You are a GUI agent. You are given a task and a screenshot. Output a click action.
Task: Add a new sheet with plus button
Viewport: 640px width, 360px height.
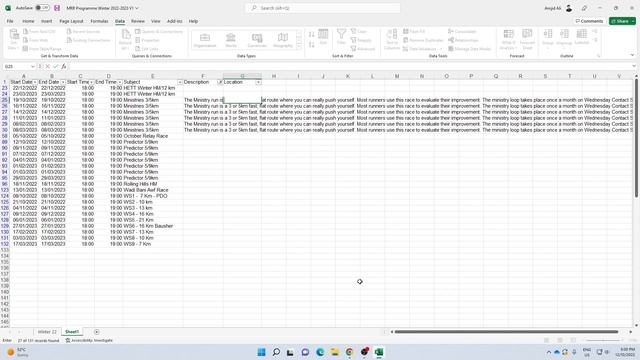[x=96, y=332]
